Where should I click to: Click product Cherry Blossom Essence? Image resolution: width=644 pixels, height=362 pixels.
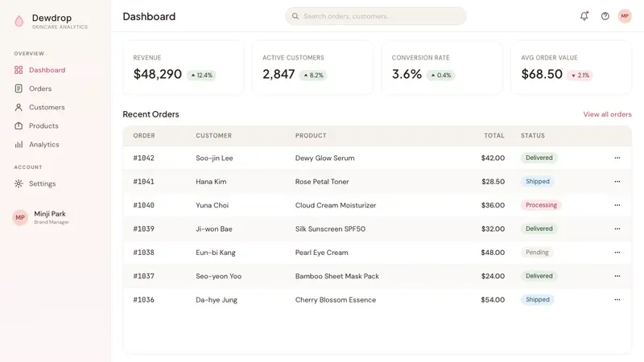pyautogui.click(x=336, y=299)
